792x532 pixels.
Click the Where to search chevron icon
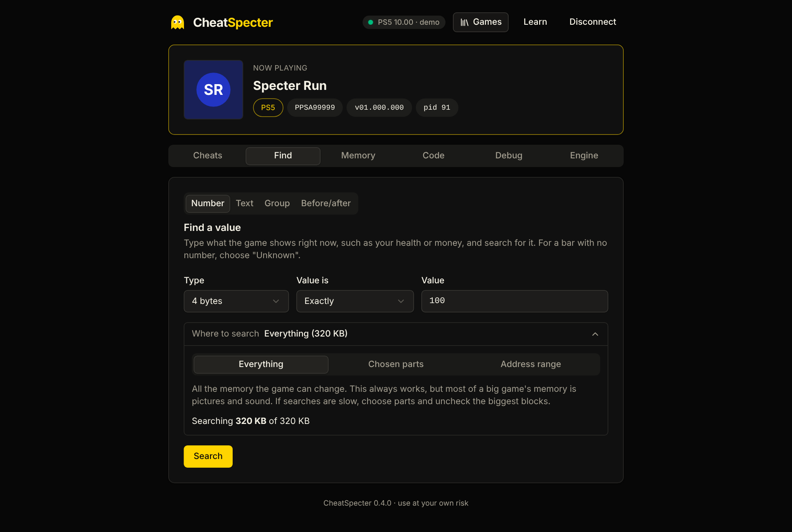click(595, 334)
